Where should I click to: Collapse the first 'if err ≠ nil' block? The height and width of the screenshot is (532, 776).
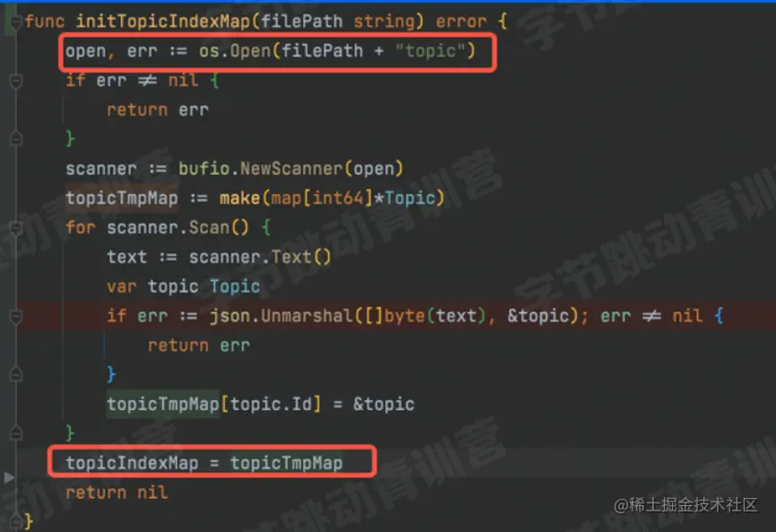pyautogui.click(x=16, y=81)
